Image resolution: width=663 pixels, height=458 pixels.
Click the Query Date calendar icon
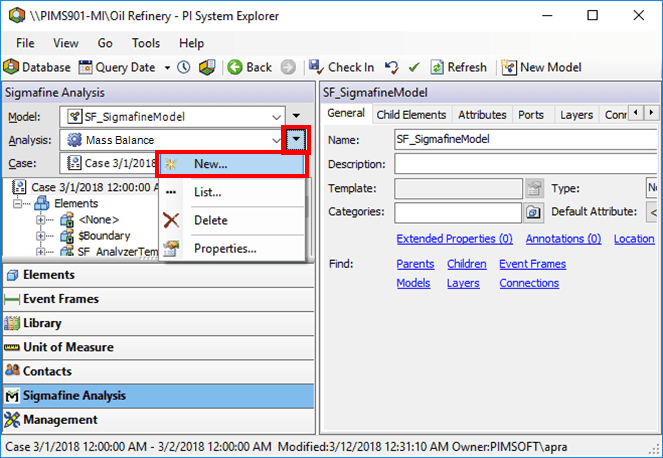(x=85, y=67)
